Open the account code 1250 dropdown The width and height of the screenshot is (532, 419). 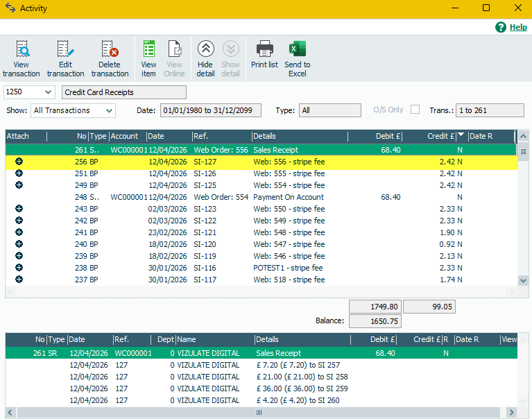pos(48,92)
